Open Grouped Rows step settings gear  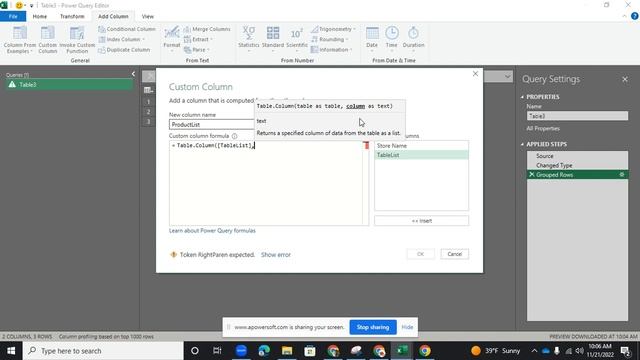coord(622,175)
